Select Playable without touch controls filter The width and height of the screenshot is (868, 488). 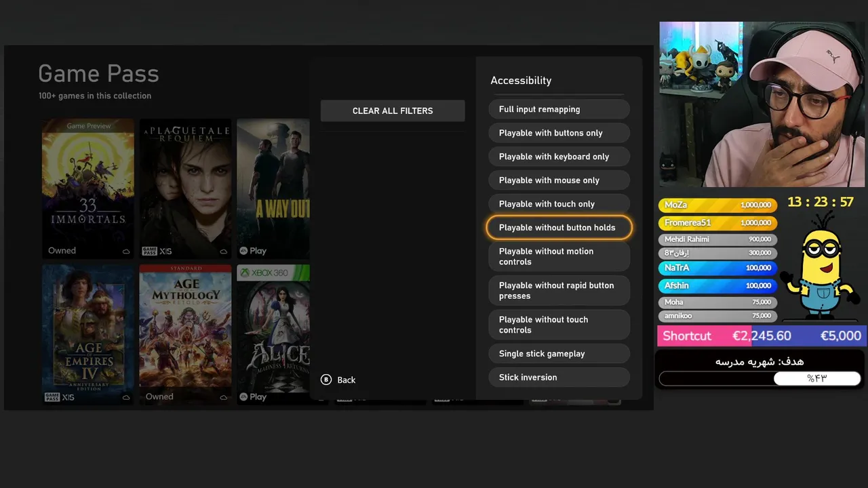[559, 325]
